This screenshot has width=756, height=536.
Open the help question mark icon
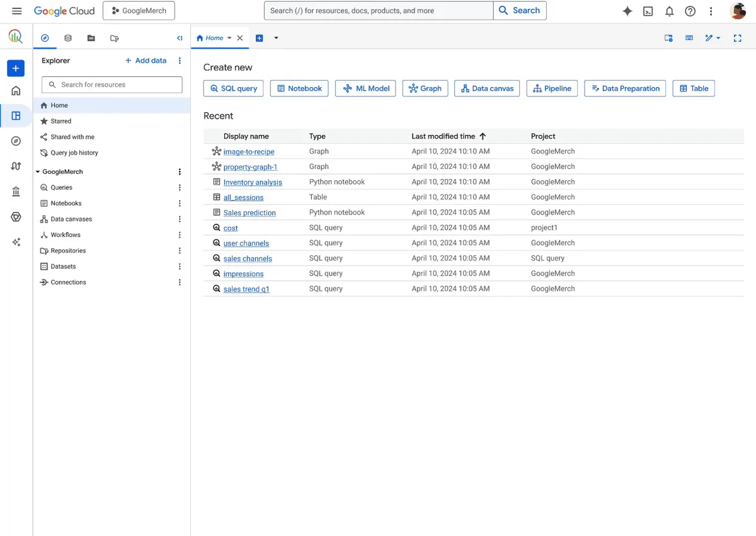pos(690,11)
